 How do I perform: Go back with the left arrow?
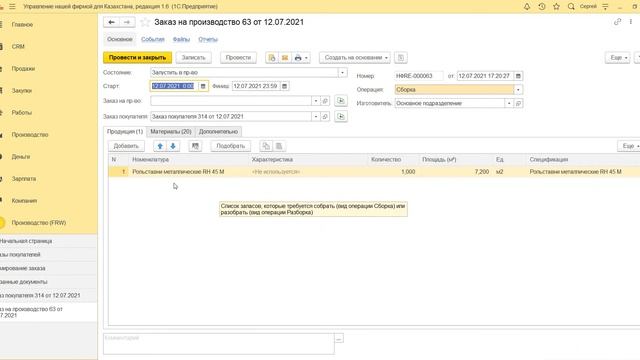(111, 22)
